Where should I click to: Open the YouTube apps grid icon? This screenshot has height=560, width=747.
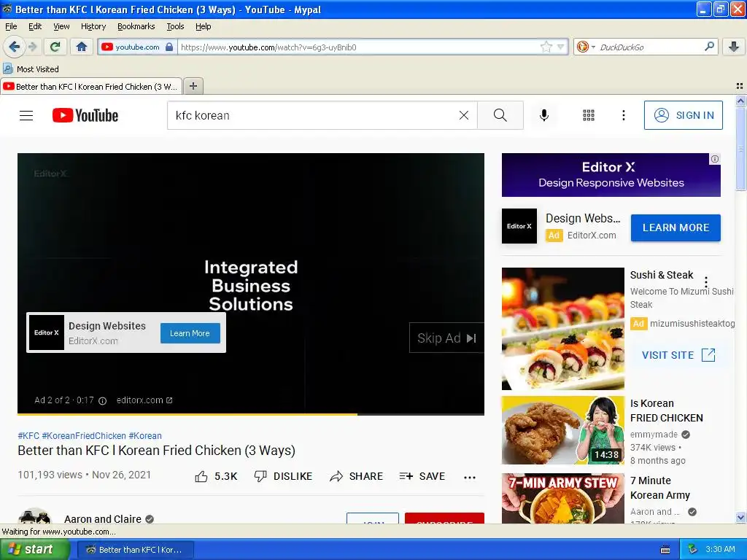click(x=589, y=115)
